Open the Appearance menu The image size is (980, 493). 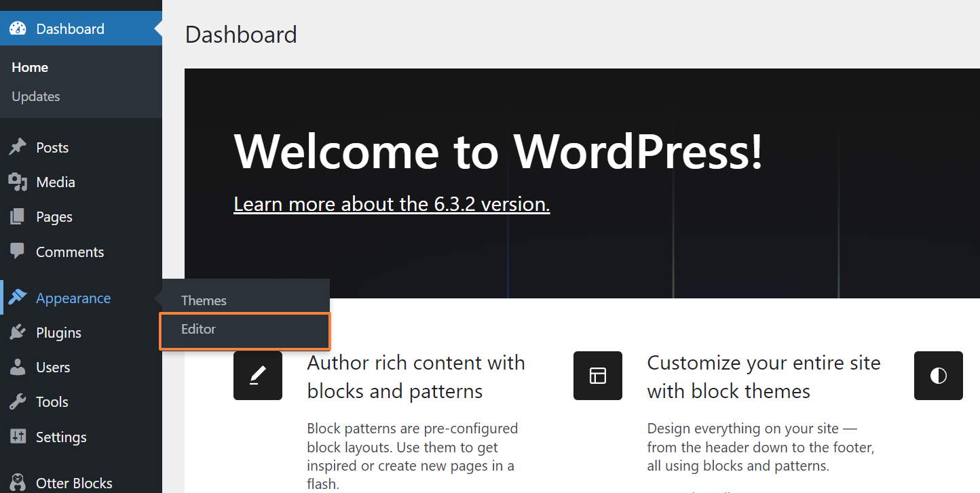click(81, 298)
